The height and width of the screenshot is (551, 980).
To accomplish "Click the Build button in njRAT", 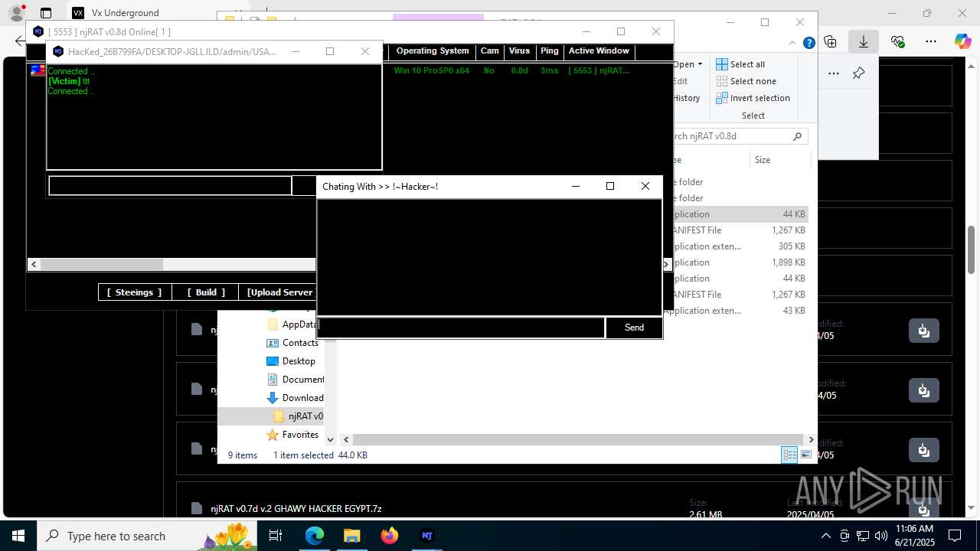I will (206, 292).
